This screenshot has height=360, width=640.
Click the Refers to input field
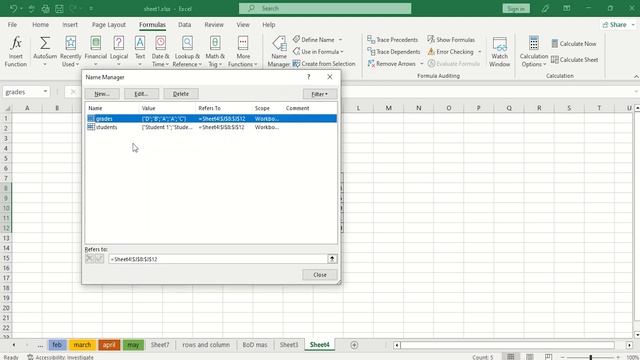point(218,259)
